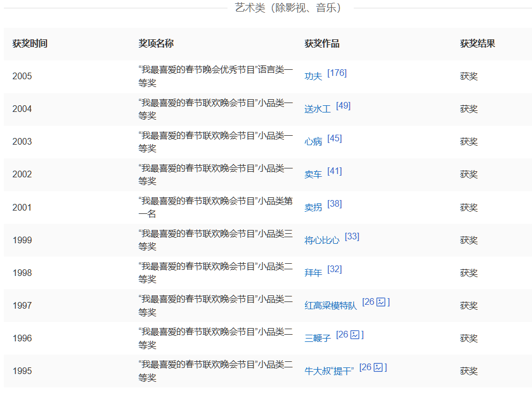Click the 获奖时间 column header
This screenshot has height=394, width=532.
(x=30, y=44)
